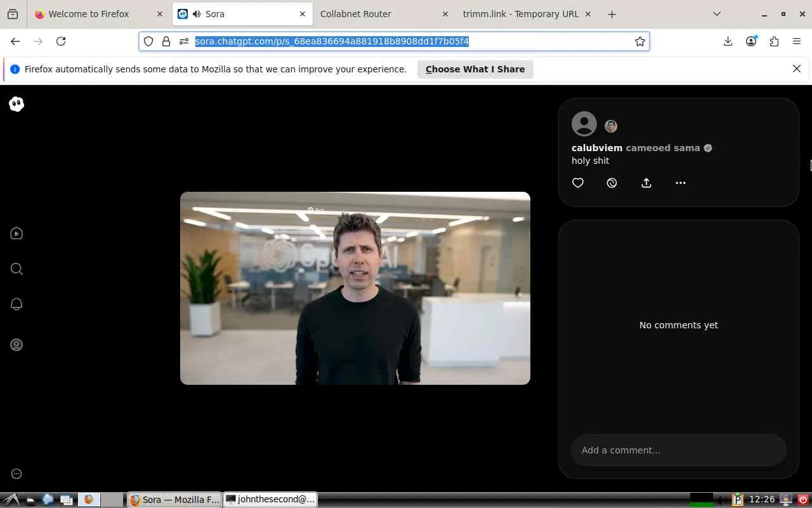The image size is (812, 508).
Task: Open profile icon in the left sidebar
Action: (x=16, y=345)
